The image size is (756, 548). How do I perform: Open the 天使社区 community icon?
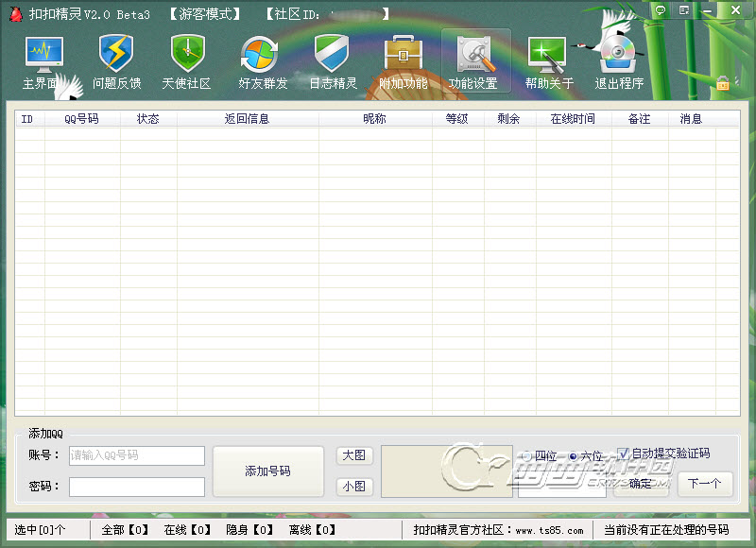click(187, 61)
